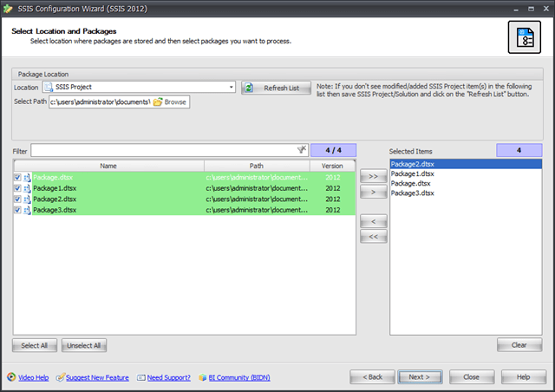Remove selected item with the < button
Screen dimensions: 555x392
click(374, 222)
